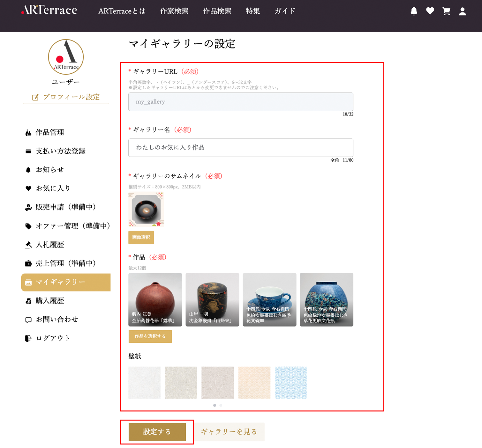Go to second wallpaper page dot
Screen dimensions: 482x448
221,405
